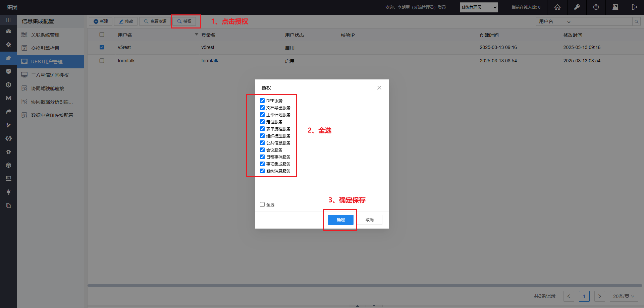Click the computer monitor icon in top bar
Image resolution: width=644 pixels, height=308 pixels.
615,7
